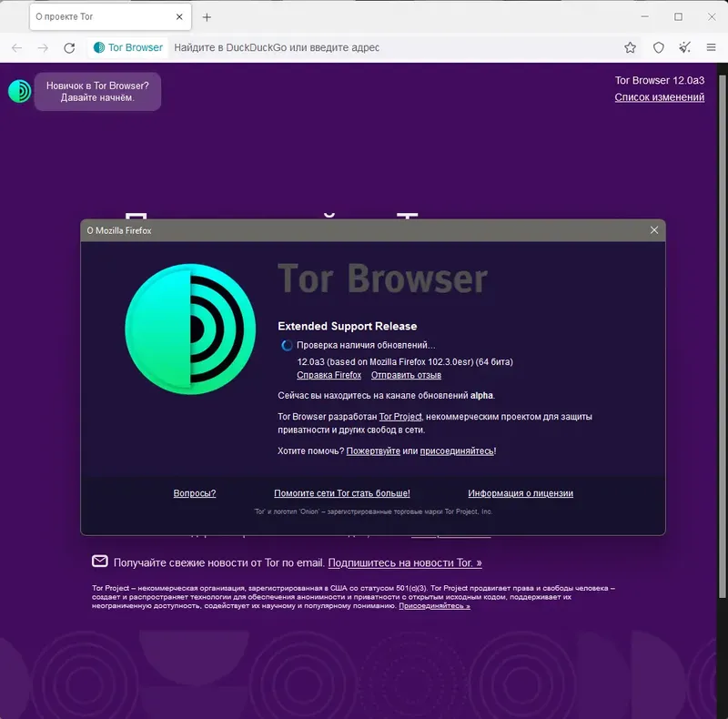
Task: Click the 'Присоединяйтесь »' footer link
Action: click(434, 605)
